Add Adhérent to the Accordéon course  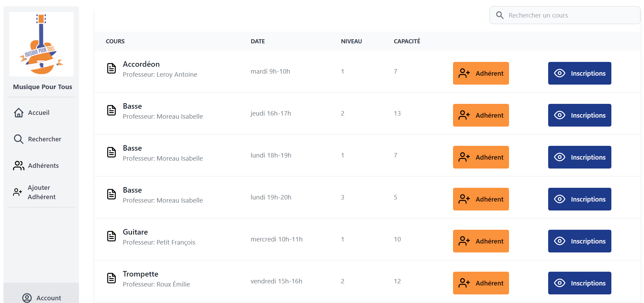481,73
